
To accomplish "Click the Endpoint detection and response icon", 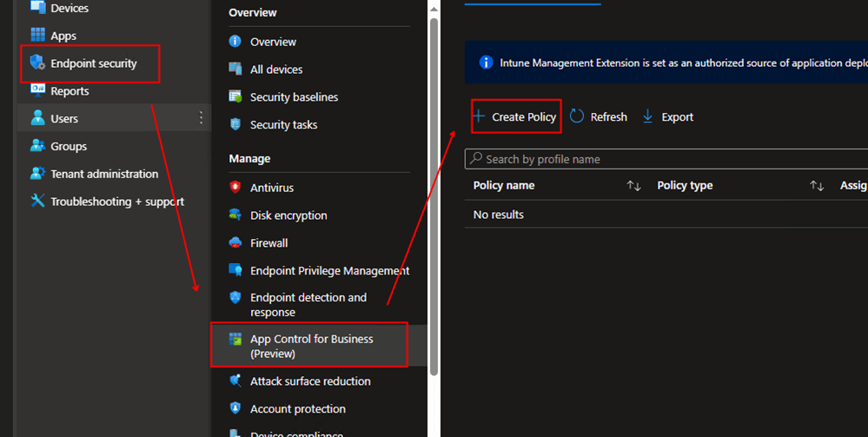I will (235, 297).
